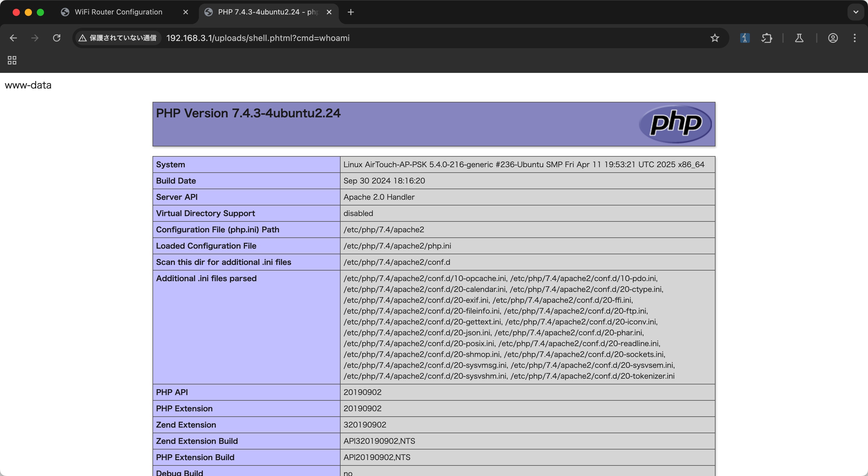Click the forward navigation arrow
Screen dimensions: 868x476
[35, 38]
